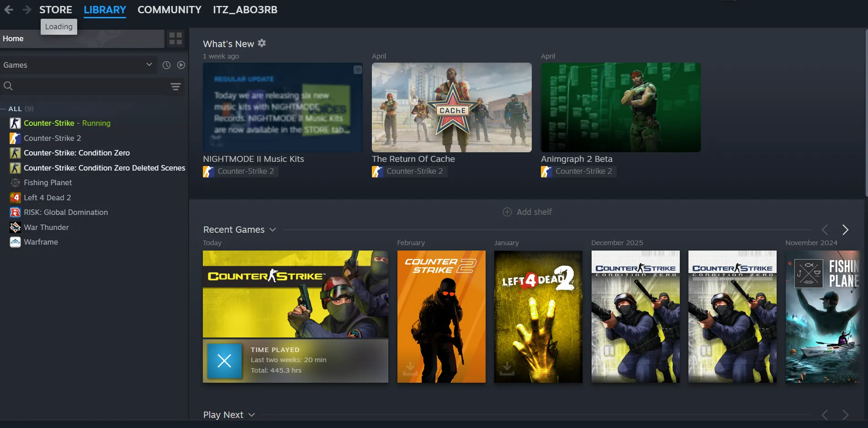Click the library page vertical scrollbar
This screenshot has width=868, height=428.
[x=866, y=112]
